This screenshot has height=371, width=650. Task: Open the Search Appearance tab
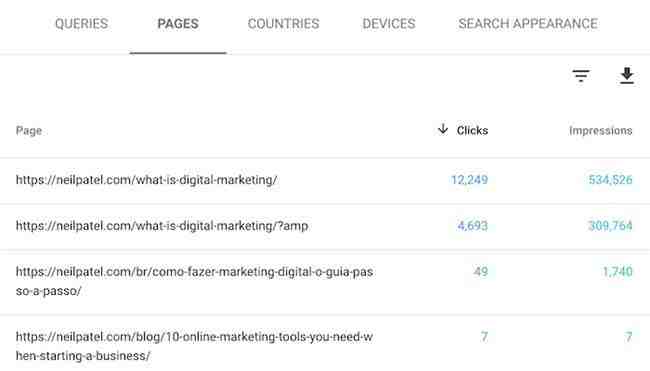click(528, 24)
